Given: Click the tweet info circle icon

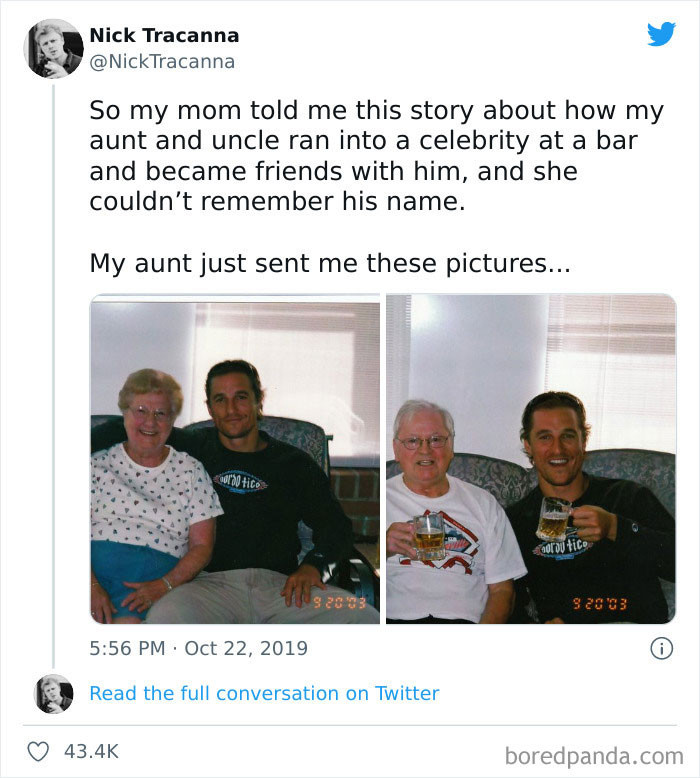Looking at the screenshot, I should tap(661, 648).
